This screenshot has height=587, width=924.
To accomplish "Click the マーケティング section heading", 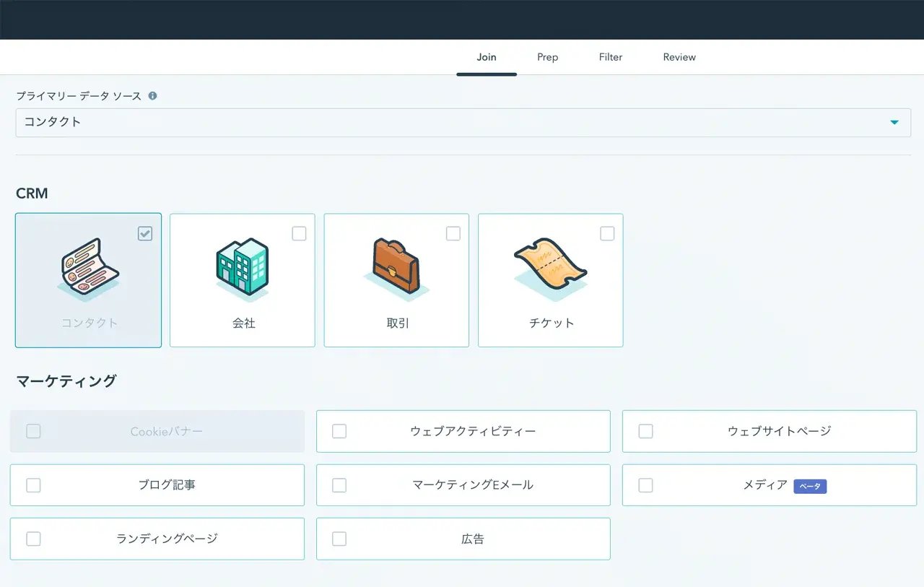I will pyautogui.click(x=66, y=381).
